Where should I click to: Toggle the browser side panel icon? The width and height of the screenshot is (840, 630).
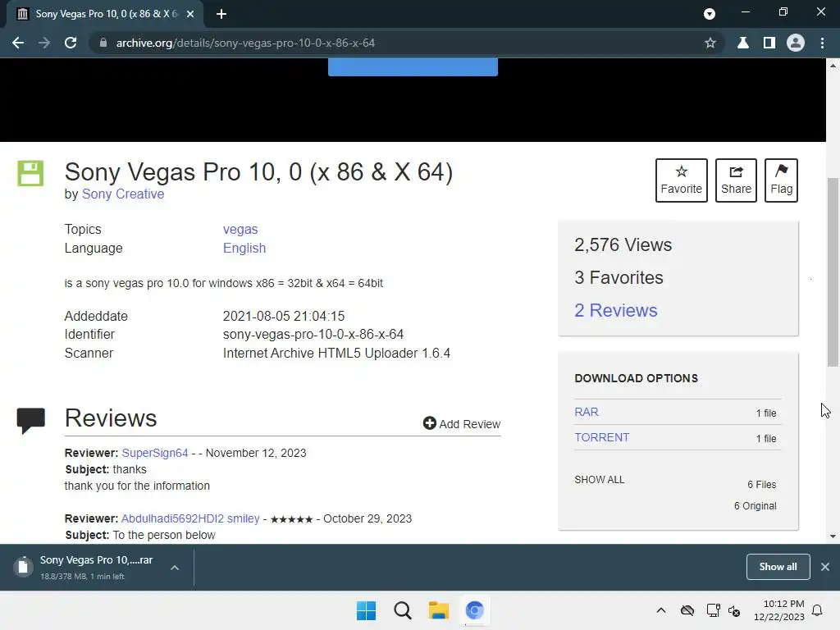coord(769,43)
